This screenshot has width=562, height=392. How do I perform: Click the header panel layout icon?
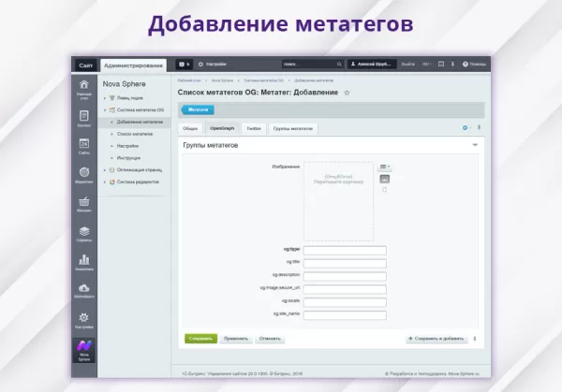tap(441, 65)
